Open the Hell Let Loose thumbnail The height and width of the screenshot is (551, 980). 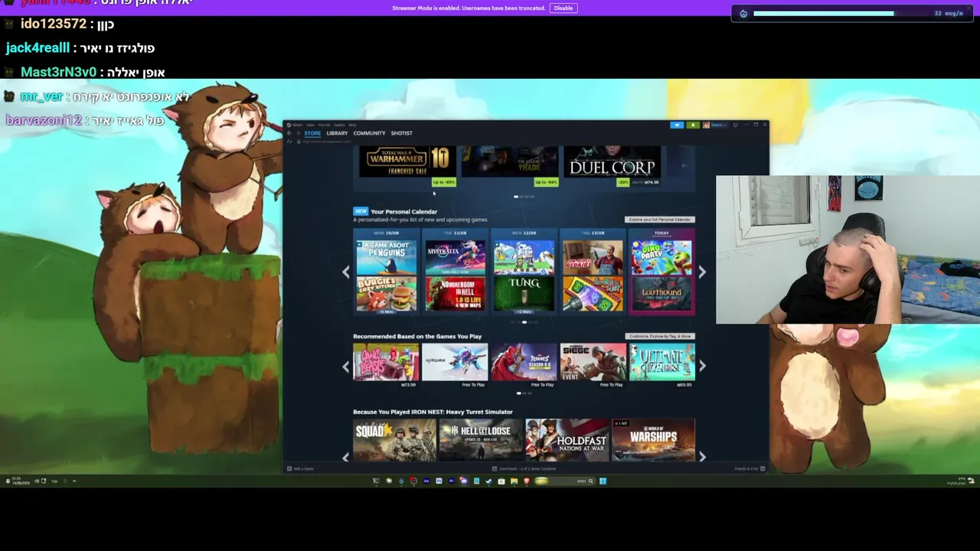(481, 440)
